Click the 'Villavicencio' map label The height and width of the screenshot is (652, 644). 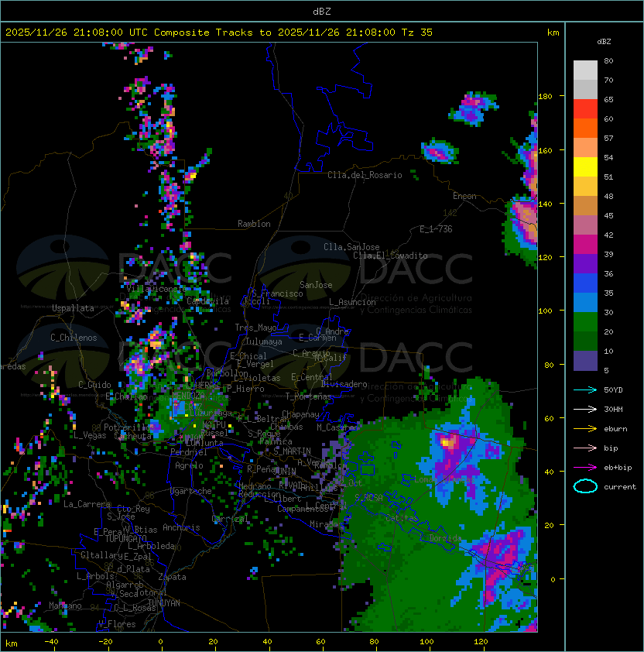coord(156,289)
